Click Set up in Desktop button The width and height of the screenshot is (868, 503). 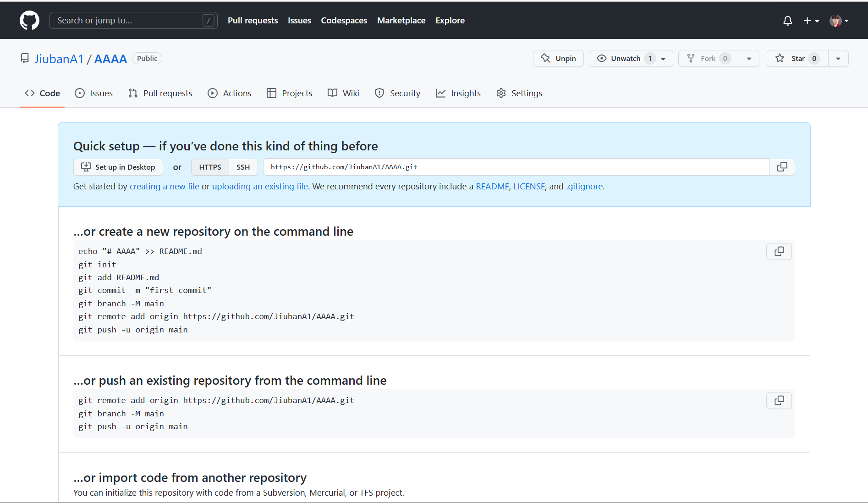coord(118,167)
